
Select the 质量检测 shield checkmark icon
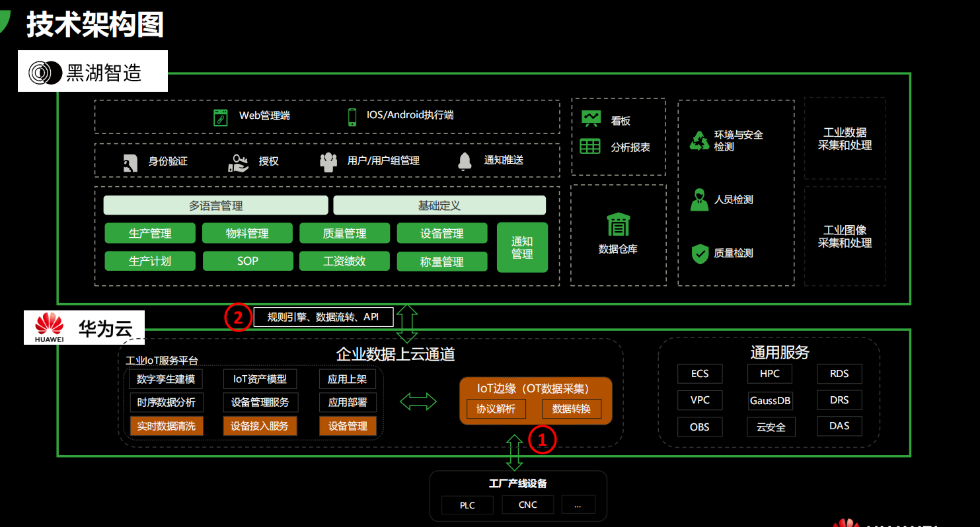tap(698, 252)
